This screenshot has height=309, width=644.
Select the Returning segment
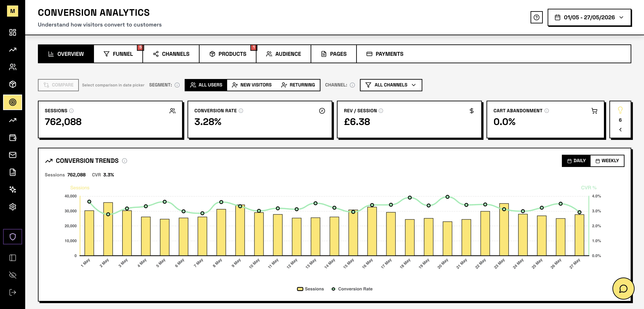pos(298,85)
